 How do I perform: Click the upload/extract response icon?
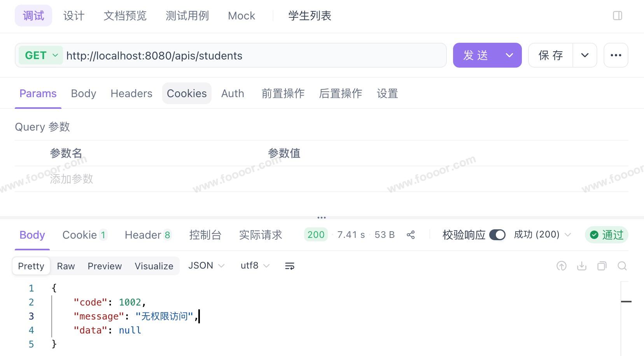click(x=562, y=266)
